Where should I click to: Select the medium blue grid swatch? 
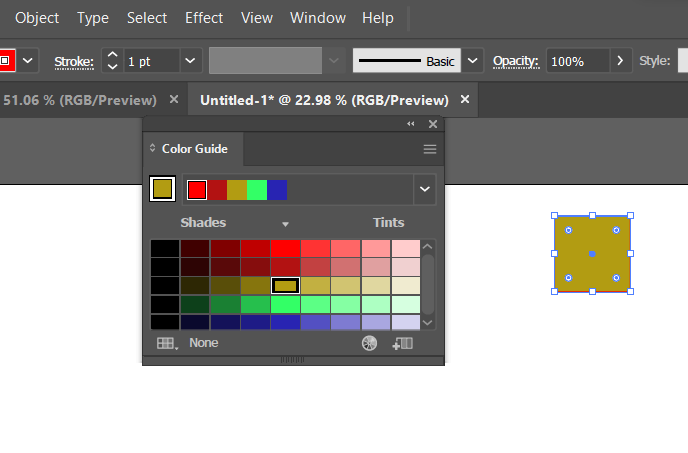tap(315, 322)
